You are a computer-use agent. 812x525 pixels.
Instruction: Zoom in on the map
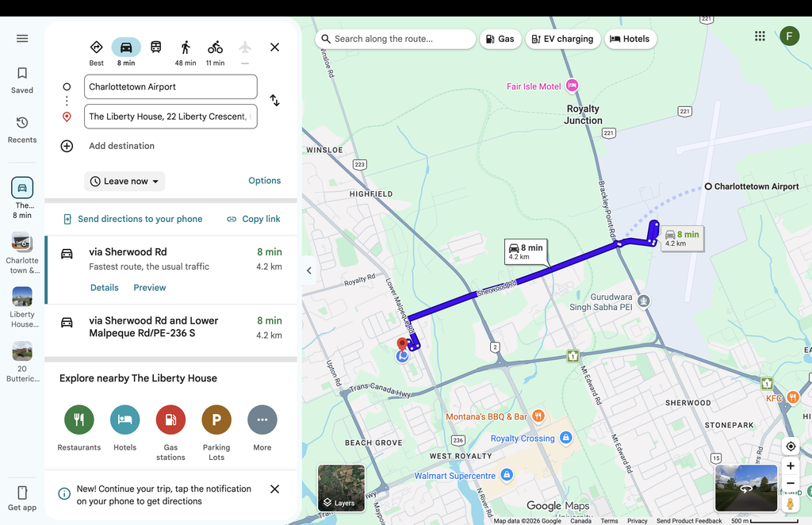pos(791,466)
